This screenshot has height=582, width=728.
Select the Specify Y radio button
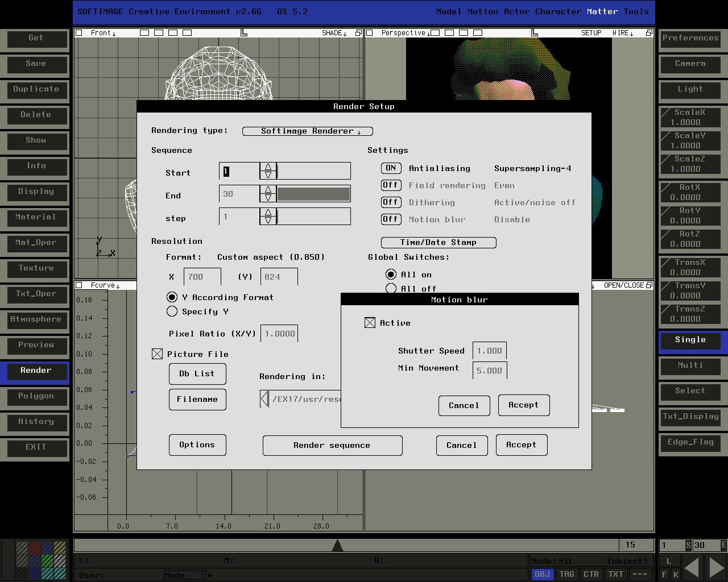point(172,311)
